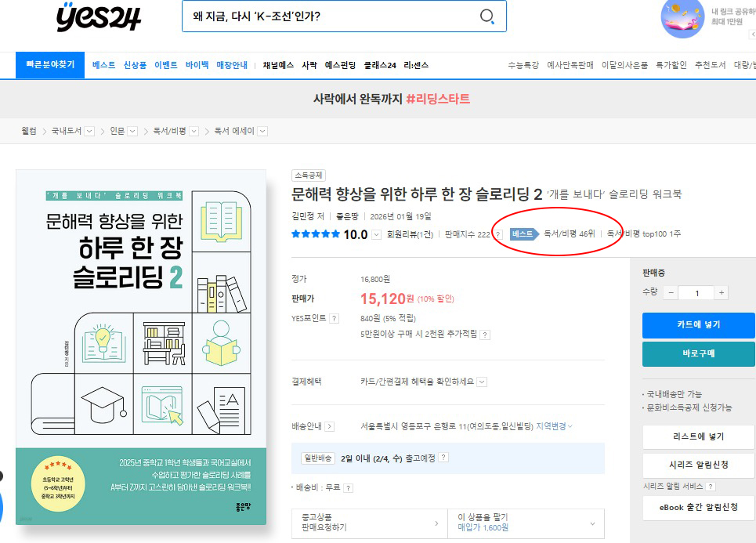Open the 결제혜택 card benefits dropdown

click(x=482, y=382)
